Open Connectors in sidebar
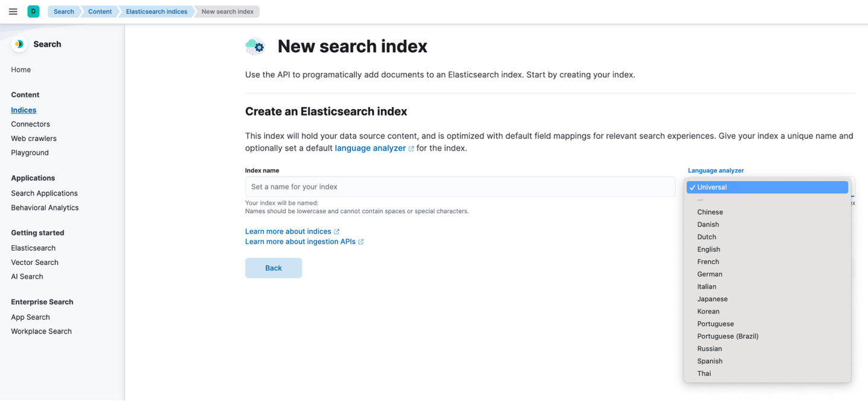This screenshot has width=868, height=401. point(30,124)
